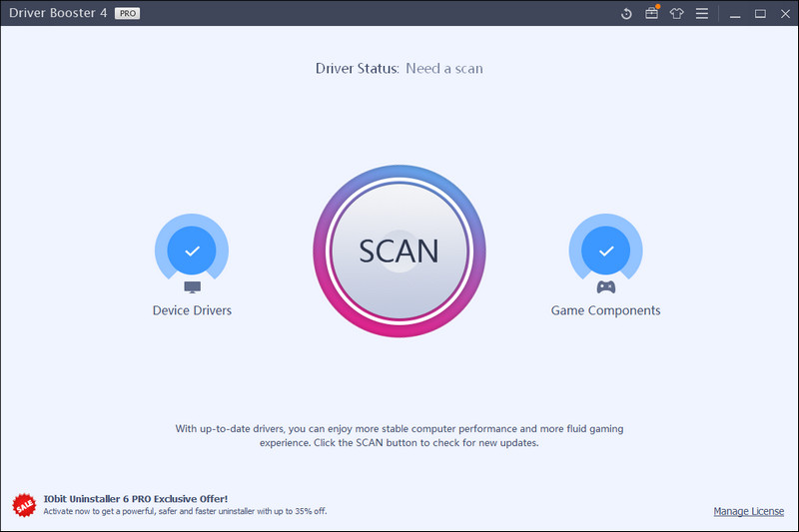Open the Tools toolbox icon
The image size is (799, 532).
coord(652,13)
